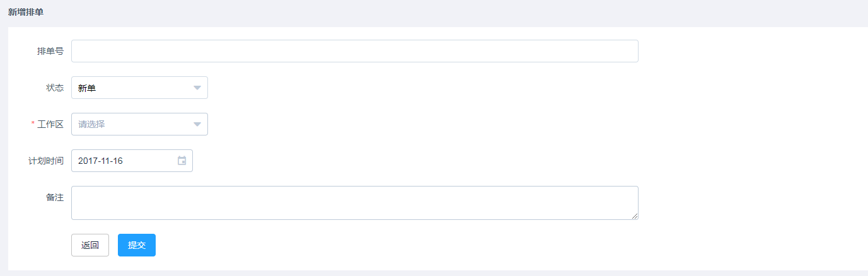The image size is (868, 276).
Task: Focus the 排单号 text input
Action: 355,51
